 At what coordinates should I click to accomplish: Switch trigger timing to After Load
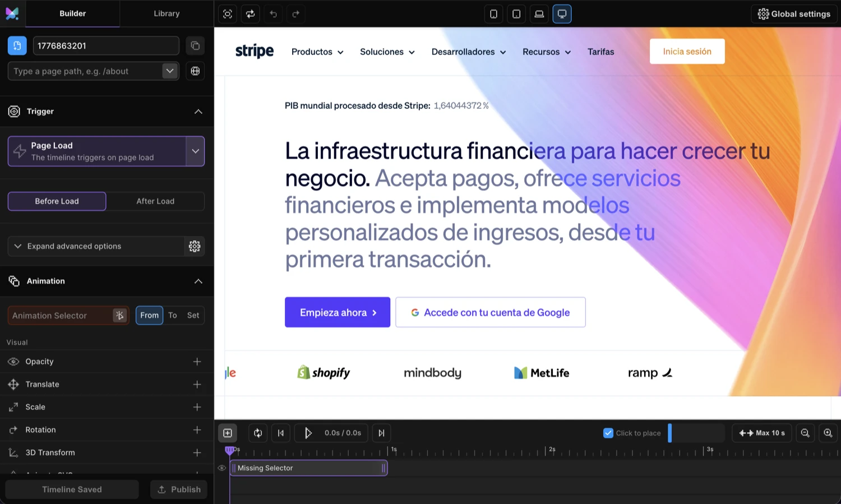(x=155, y=201)
